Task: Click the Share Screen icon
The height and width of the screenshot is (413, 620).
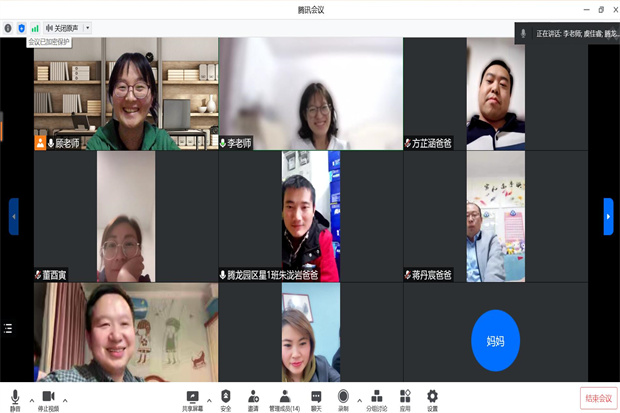Action: coord(192,397)
